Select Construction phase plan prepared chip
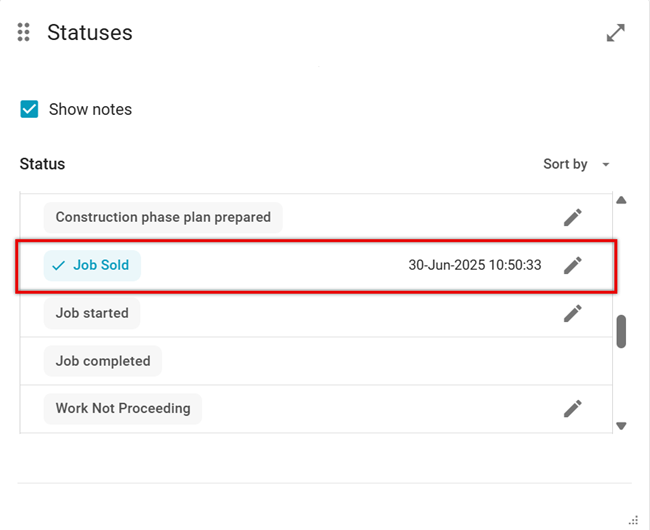Image resolution: width=650 pixels, height=530 pixels. pos(163,217)
